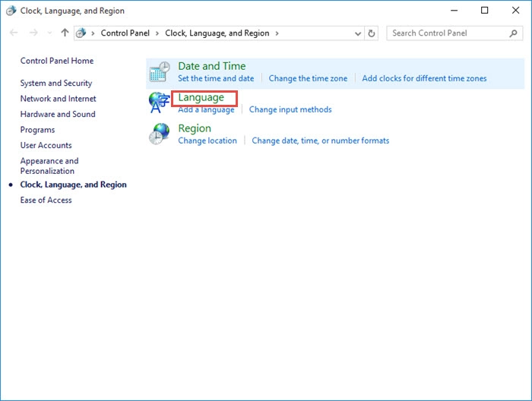Image resolution: width=532 pixels, height=401 pixels.
Task: Click the title bar window icon
Action: [x=11, y=11]
